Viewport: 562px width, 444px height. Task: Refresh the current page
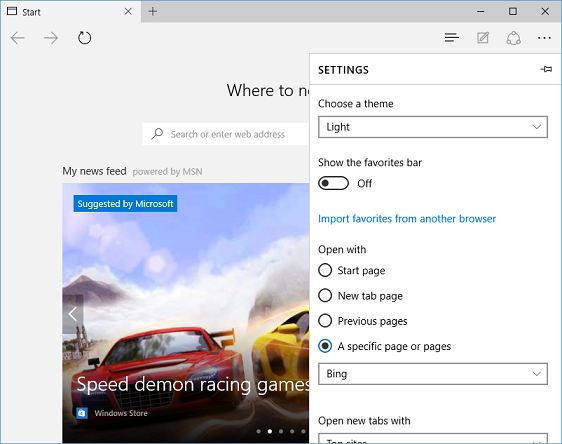click(x=85, y=38)
